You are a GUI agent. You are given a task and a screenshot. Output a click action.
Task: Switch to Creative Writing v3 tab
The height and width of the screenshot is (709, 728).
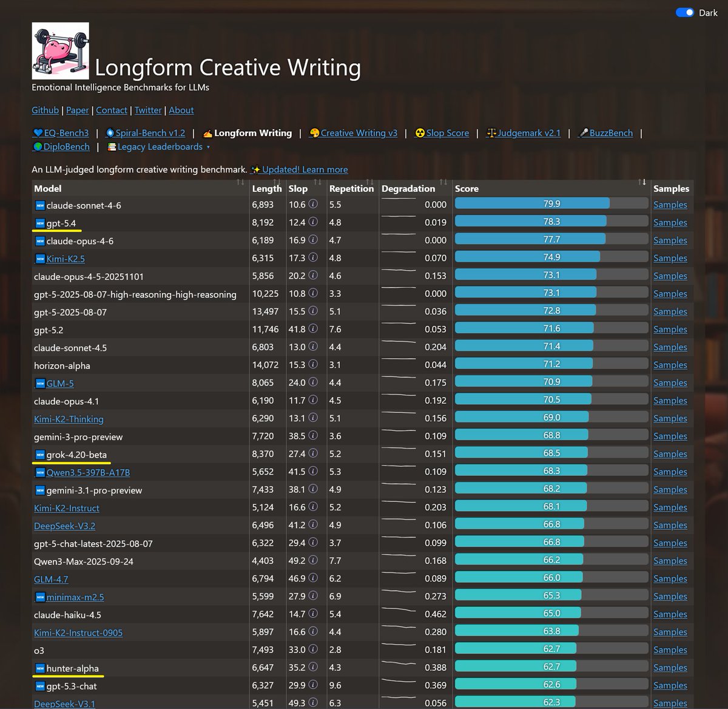tap(353, 133)
